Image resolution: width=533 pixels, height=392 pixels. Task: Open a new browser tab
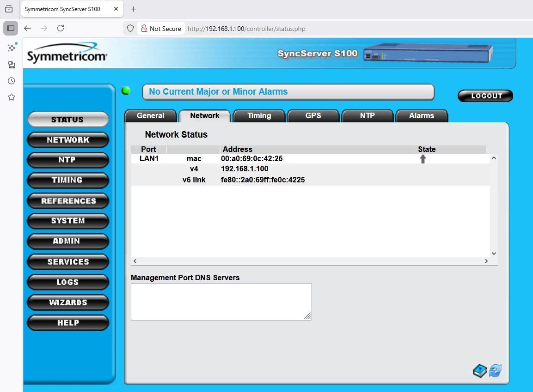[x=133, y=9]
